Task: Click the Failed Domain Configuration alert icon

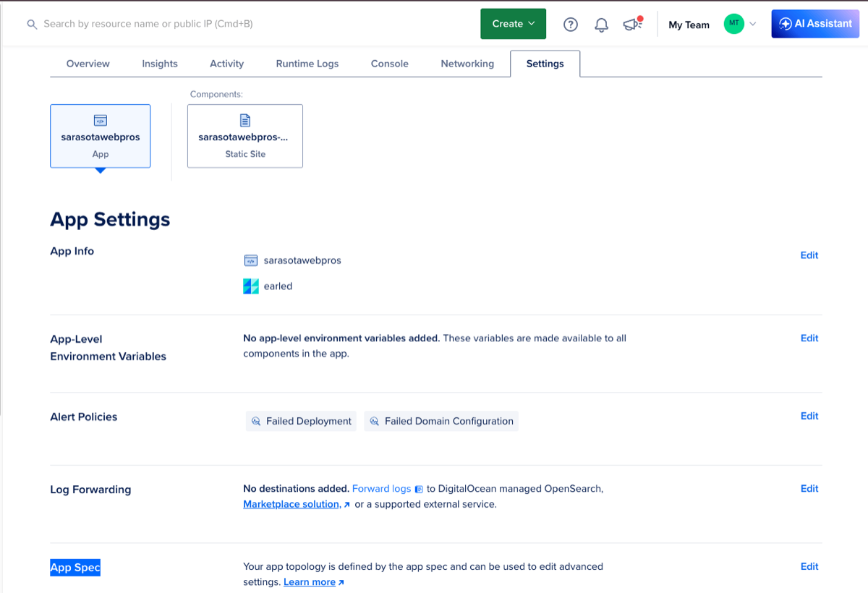Action: pyautogui.click(x=375, y=422)
